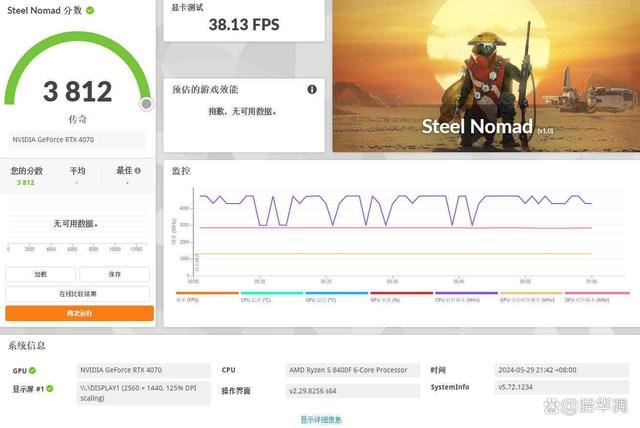This screenshot has width=640, height=428.
Task: Click the 保存 button
Action: tap(116, 274)
